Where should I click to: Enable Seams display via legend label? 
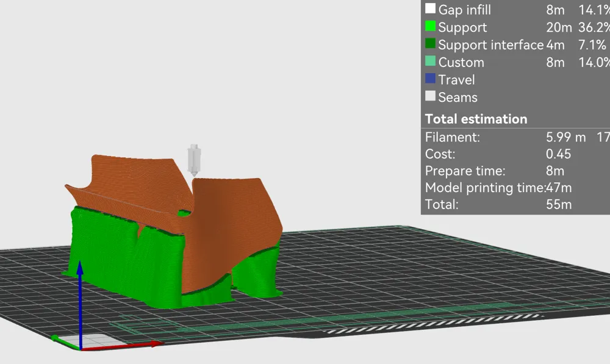pos(457,97)
